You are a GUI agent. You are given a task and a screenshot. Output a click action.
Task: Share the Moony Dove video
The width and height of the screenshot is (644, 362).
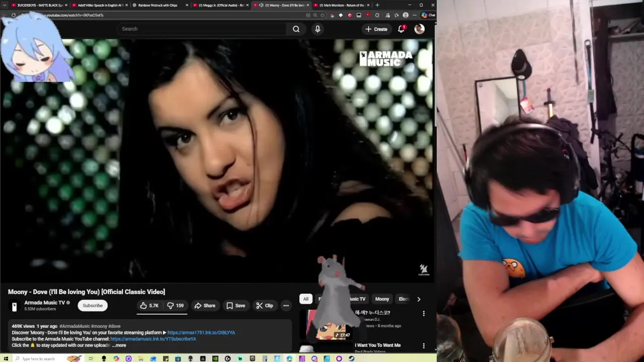click(205, 306)
